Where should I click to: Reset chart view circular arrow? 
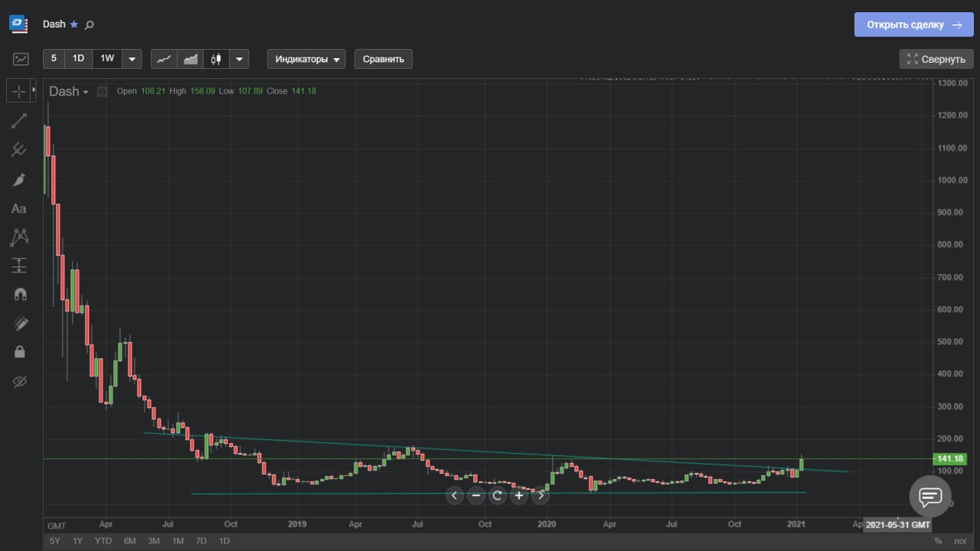coord(498,495)
